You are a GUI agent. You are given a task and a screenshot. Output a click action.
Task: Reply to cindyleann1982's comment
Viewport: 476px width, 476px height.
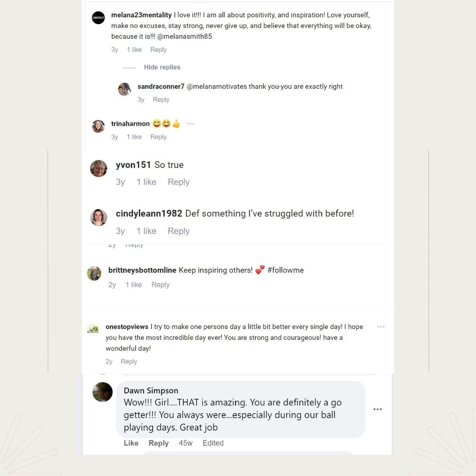[178, 231]
